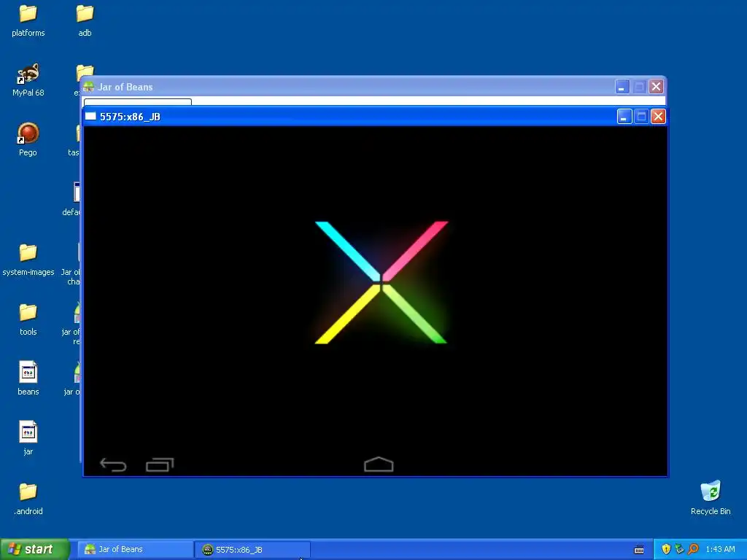Click the Nexus X boot animation logo
Image resolution: width=747 pixels, height=560 pixels.
coord(381,282)
